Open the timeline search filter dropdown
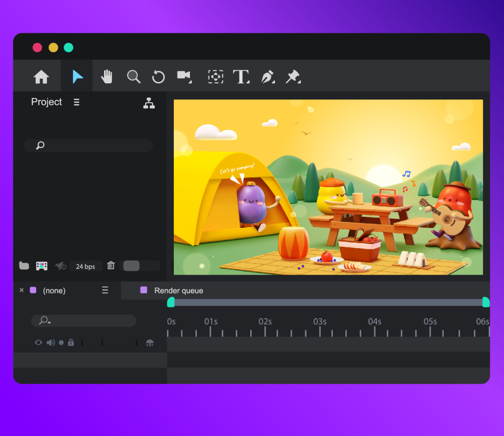The width and height of the screenshot is (504, 436). (x=45, y=320)
